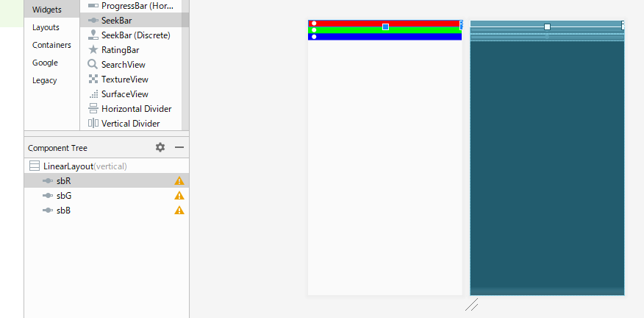Click the blue SeekBar in design preview
Image resolution: width=644 pixels, height=318 pixels.
coord(384,37)
